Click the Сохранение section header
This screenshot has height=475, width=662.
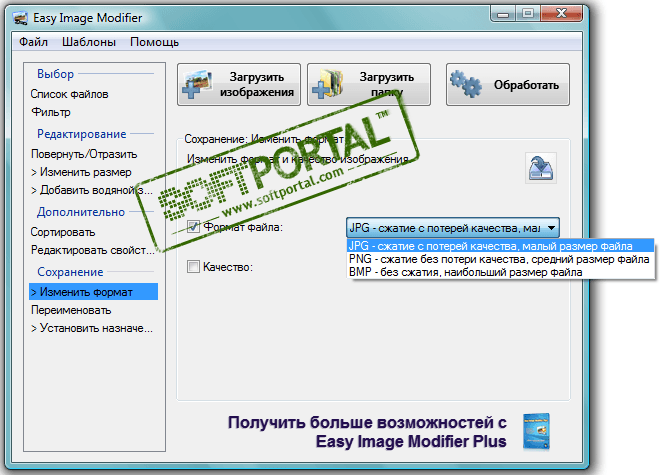pyautogui.click(x=70, y=272)
